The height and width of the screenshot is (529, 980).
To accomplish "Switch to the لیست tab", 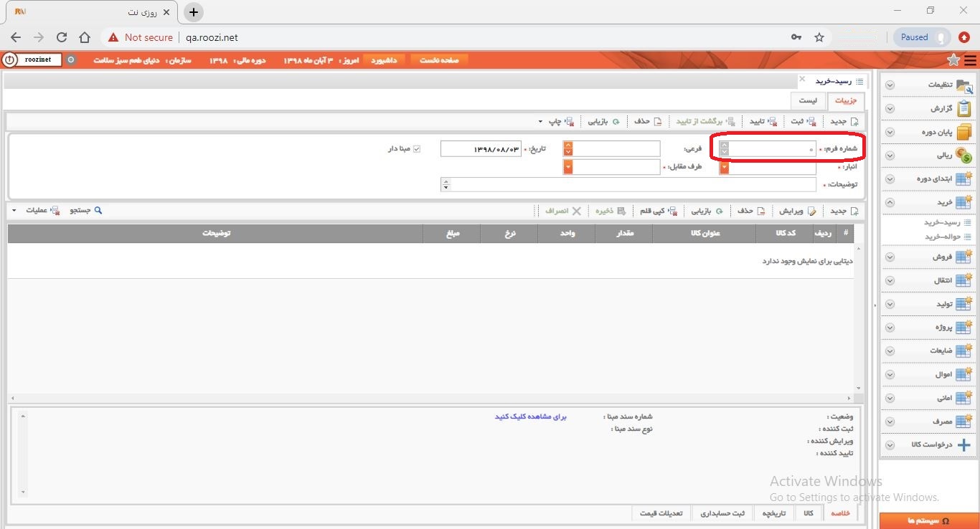I will [808, 101].
